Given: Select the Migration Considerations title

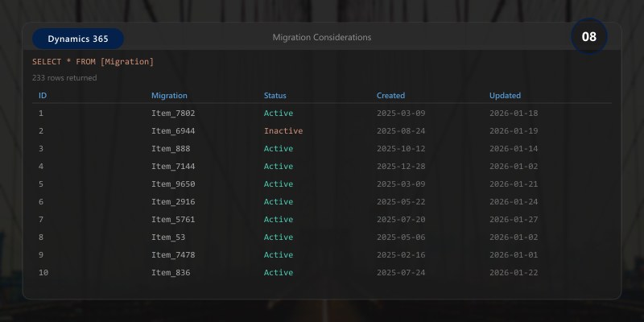Looking at the screenshot, I should [322, 37].
